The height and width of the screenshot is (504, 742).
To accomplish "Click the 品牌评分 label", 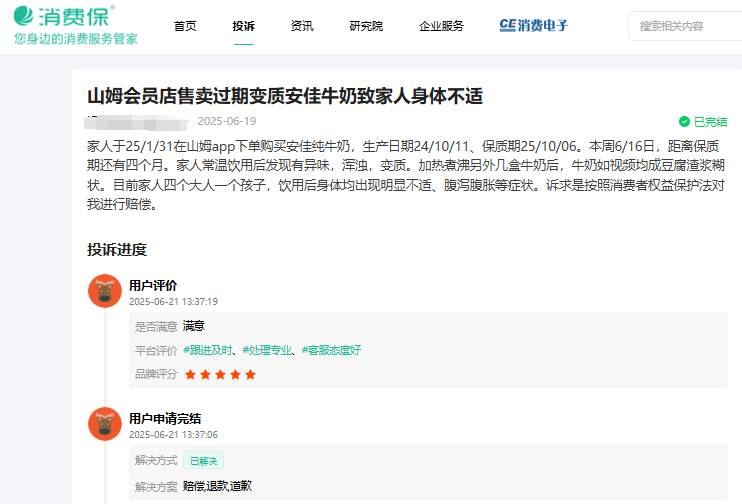I will click(x=156, y=374).
